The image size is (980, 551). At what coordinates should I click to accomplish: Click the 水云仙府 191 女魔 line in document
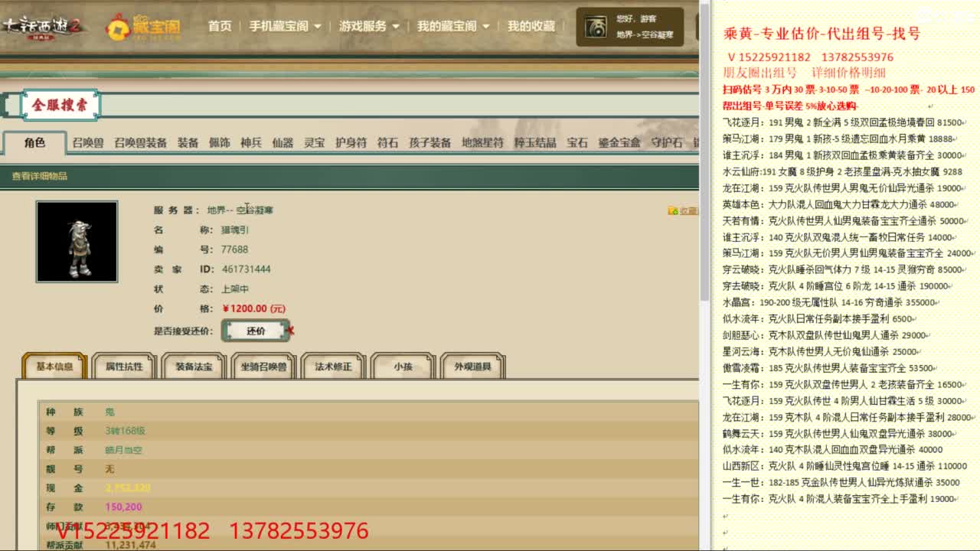(843, 172)
